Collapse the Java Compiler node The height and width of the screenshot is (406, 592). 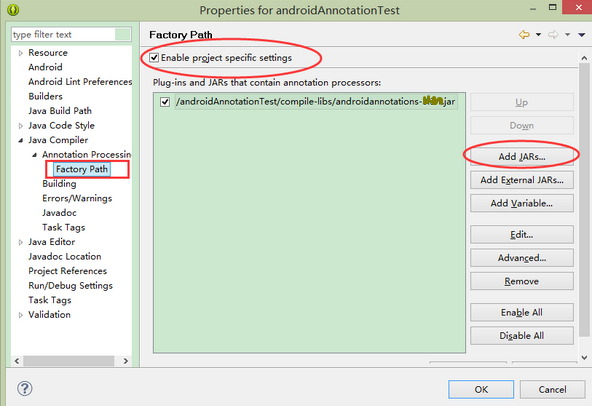pyautogui.click(x=21, y=140)
